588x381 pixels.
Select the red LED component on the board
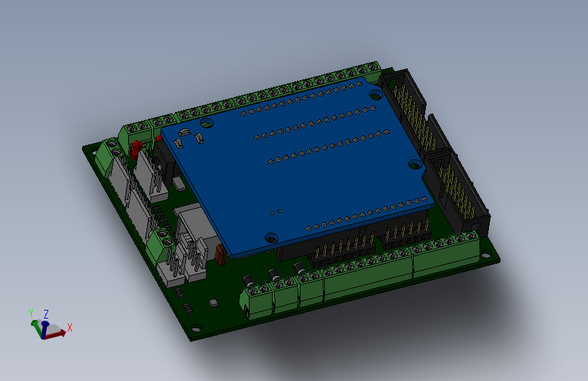click(x=136, y=149)
